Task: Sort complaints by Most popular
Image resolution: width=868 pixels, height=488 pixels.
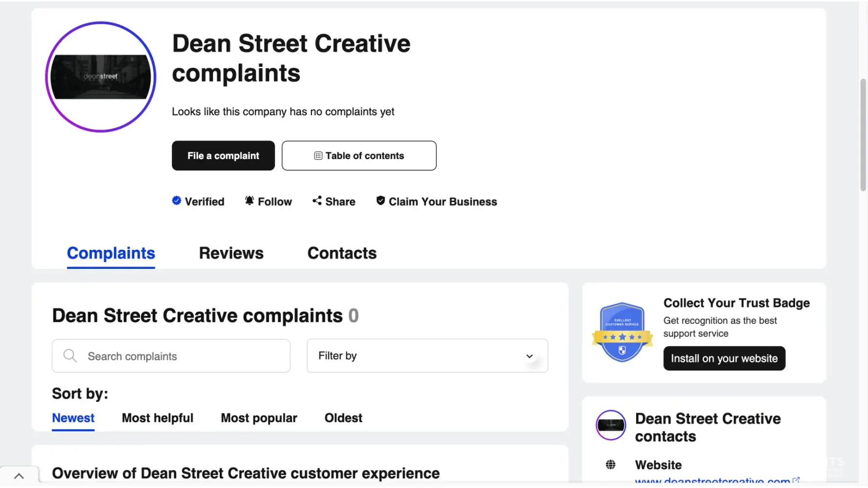Action: (x=259, y=418)
